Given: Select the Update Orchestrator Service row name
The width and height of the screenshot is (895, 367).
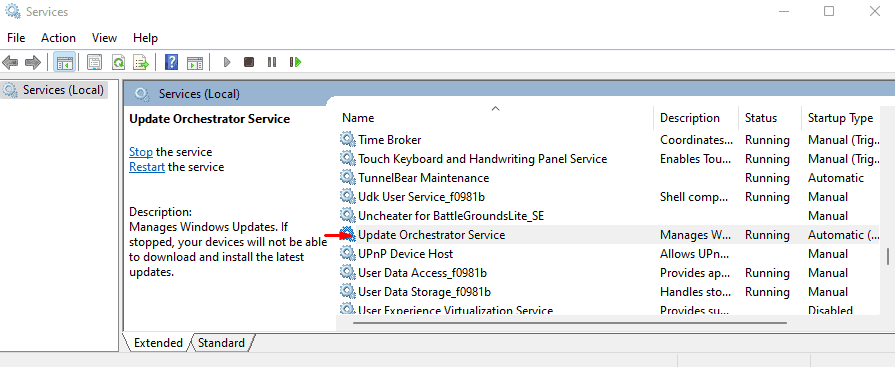Looking at the screenshot, I should tap(432, 235).
